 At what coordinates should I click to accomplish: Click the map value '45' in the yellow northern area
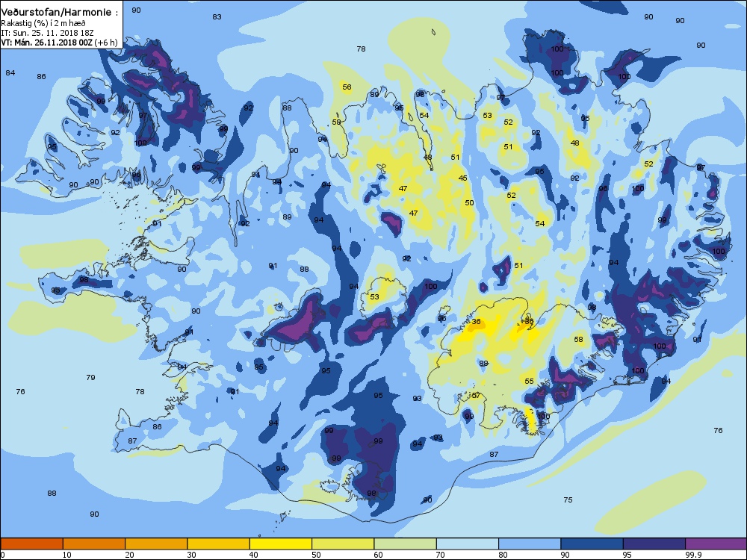[462, 178]
